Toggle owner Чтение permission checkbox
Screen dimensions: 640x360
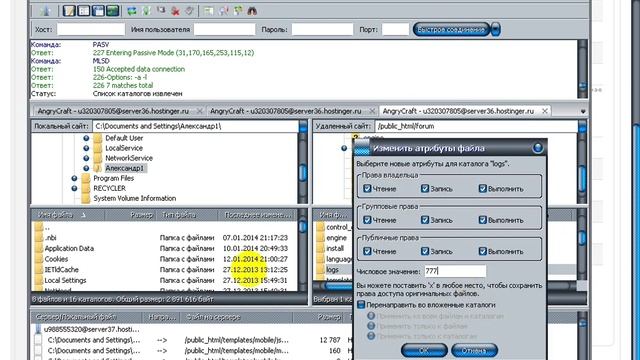(367, 189)
